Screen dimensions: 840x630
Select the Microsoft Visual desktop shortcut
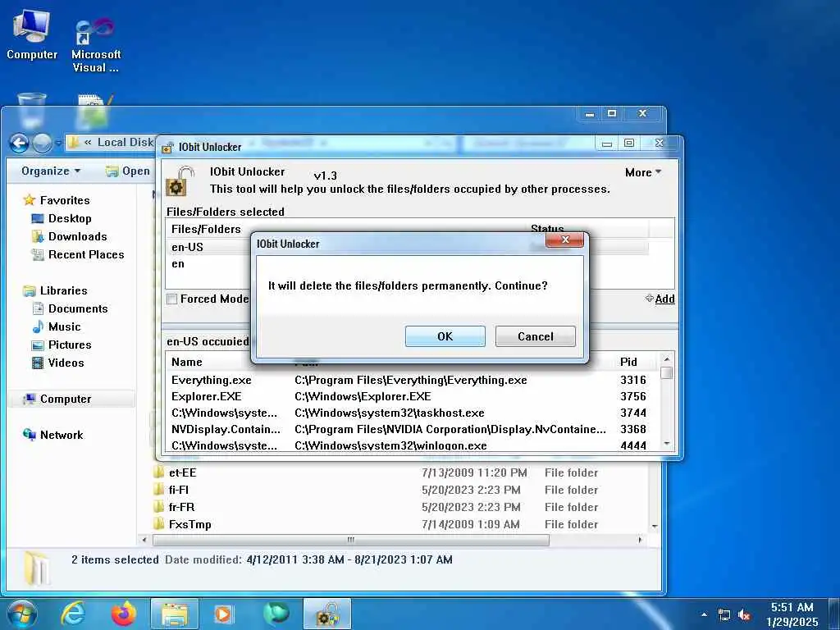(96, 44)
